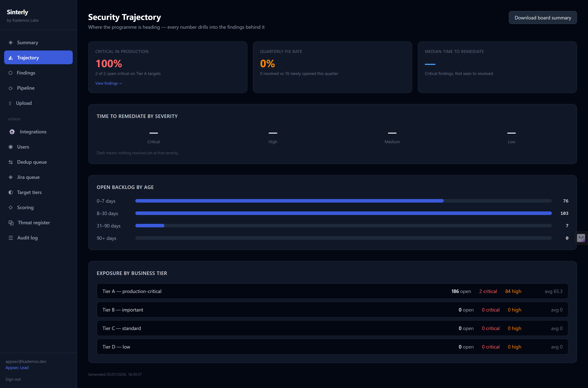
Task: Click avg 65.3 in Tier A row
Action: 554,291
